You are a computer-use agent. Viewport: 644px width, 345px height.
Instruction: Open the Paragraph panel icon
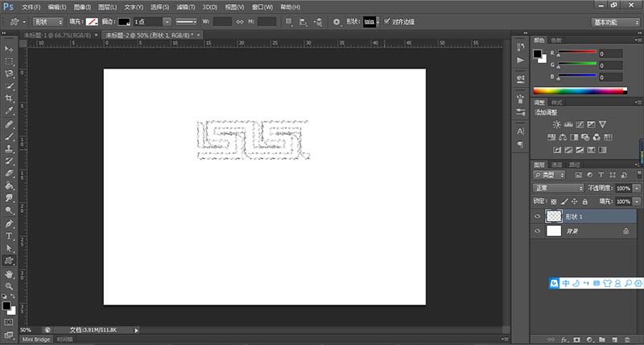(x=520, y=144)
